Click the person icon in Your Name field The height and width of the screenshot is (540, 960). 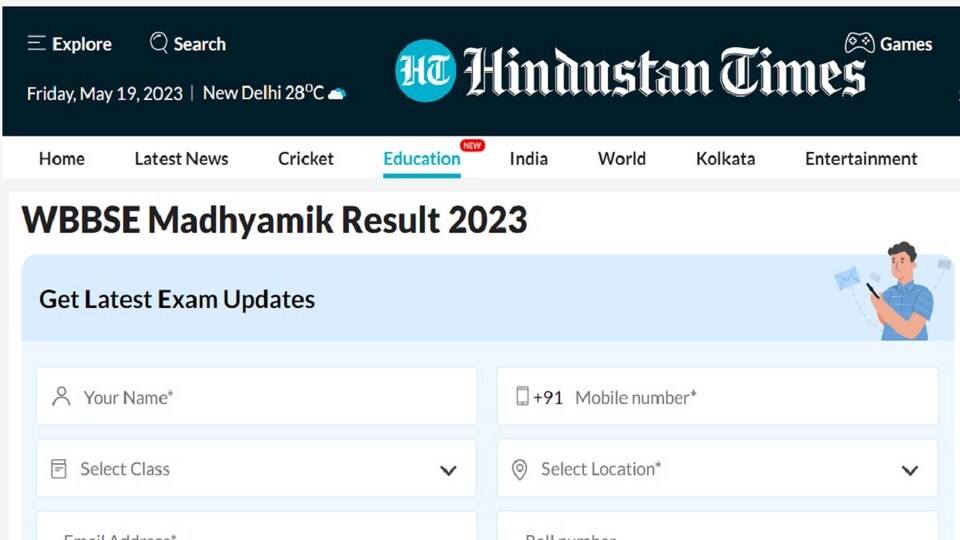(61, 396)
